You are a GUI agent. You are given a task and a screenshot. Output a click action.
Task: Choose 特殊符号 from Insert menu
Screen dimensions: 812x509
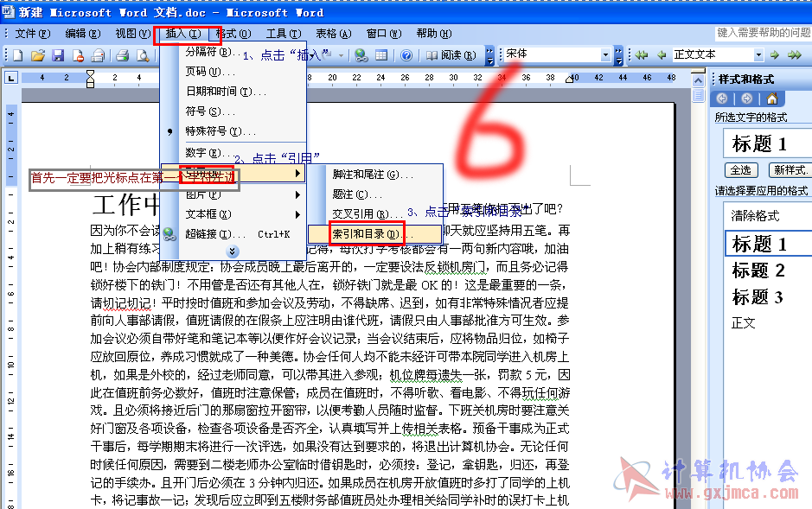coord(233,131)
